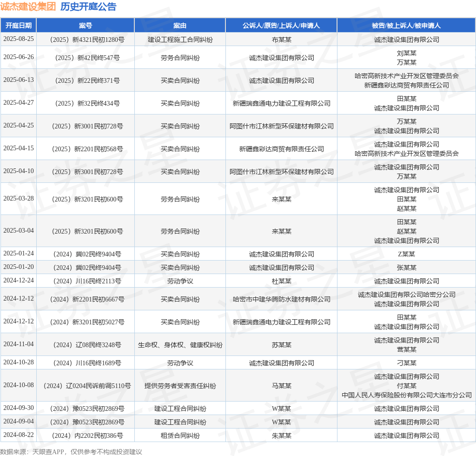Select the date cell 2025-04-15
The image size is (476, 456).
coord(19,148)
